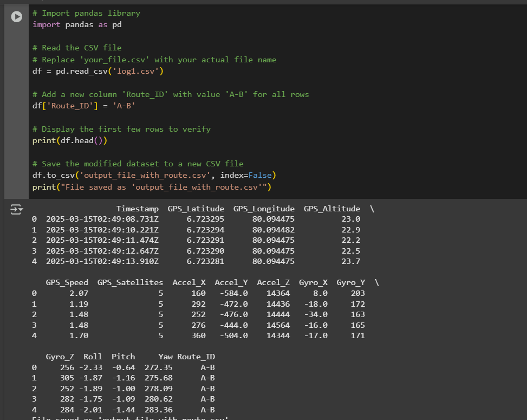Click timestamp 2025-03-15T02:49:08.731Z
527x420 pixels.
(102, 219)
